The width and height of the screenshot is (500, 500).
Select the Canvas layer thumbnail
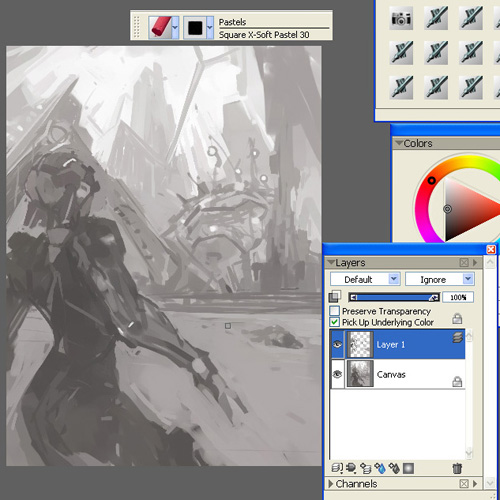pyautogui.click(x=360, y=374)
